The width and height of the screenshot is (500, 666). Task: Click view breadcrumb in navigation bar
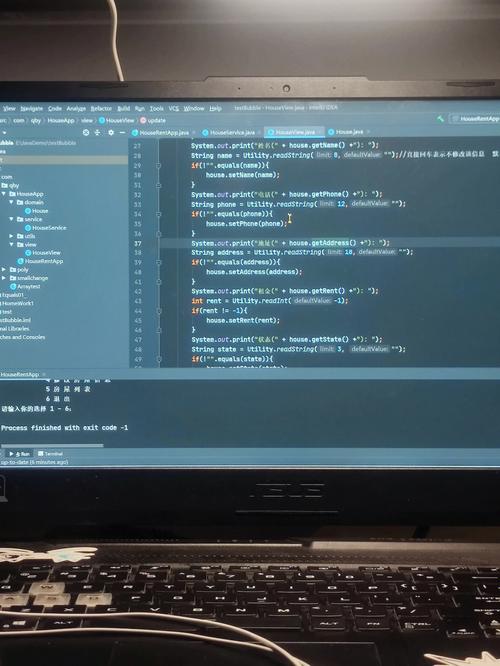(x=87, y=121)
